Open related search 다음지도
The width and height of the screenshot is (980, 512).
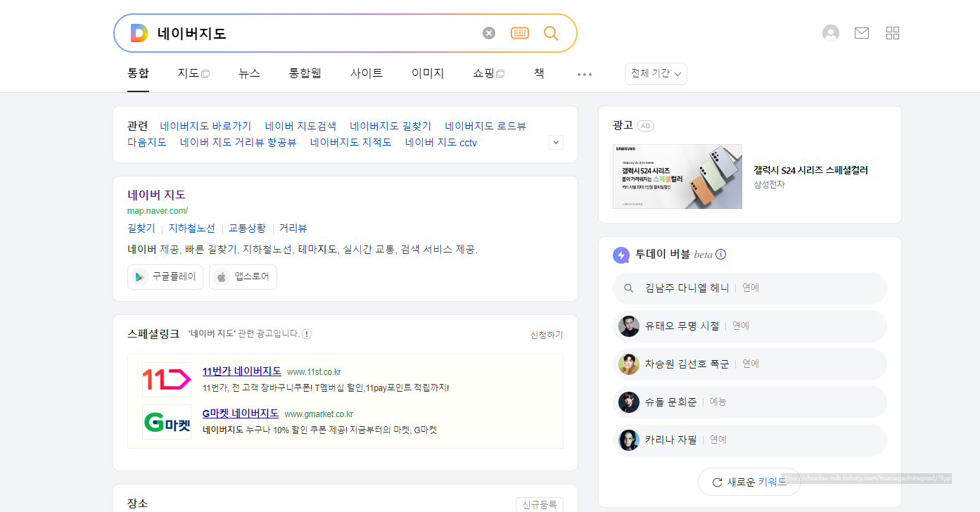pyautogui.click(x=147, y=143)
